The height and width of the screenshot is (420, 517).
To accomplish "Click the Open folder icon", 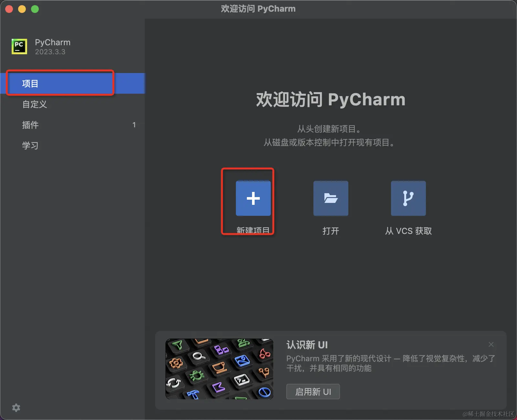I will pos(331,198).
